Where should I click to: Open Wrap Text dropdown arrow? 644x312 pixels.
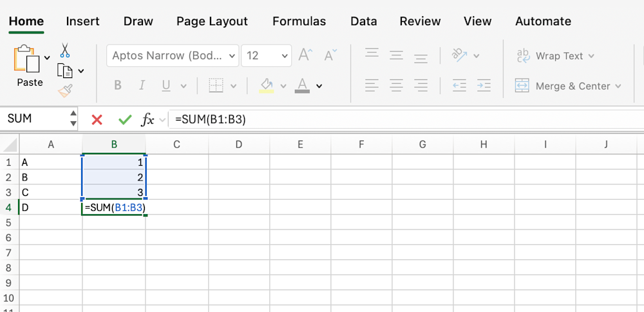click(591, 56)
